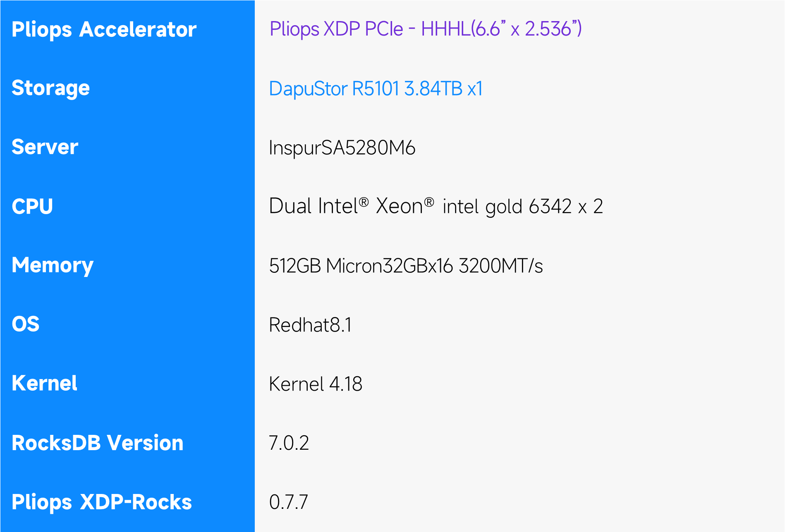This screenshot has width=785, height=532.
Task: Click the InspurSA5280M6 server value
Action: coord(342,148)
